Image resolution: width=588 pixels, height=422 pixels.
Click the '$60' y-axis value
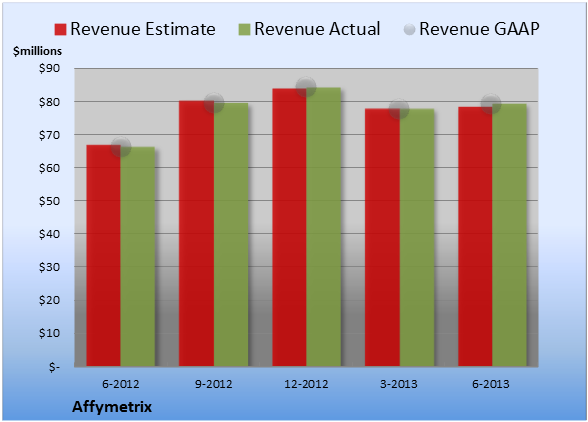tap(49, 168)
